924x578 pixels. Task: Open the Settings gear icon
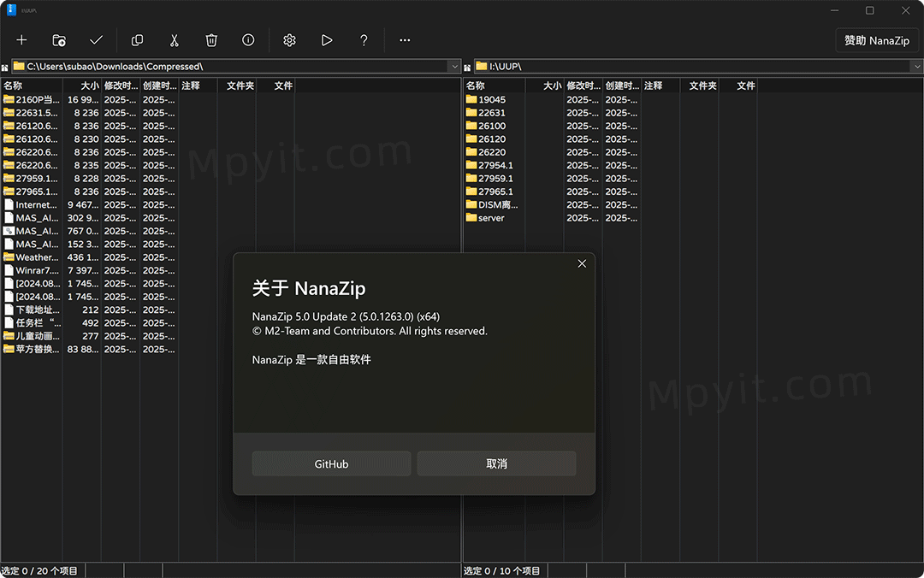tap(289, 40)
